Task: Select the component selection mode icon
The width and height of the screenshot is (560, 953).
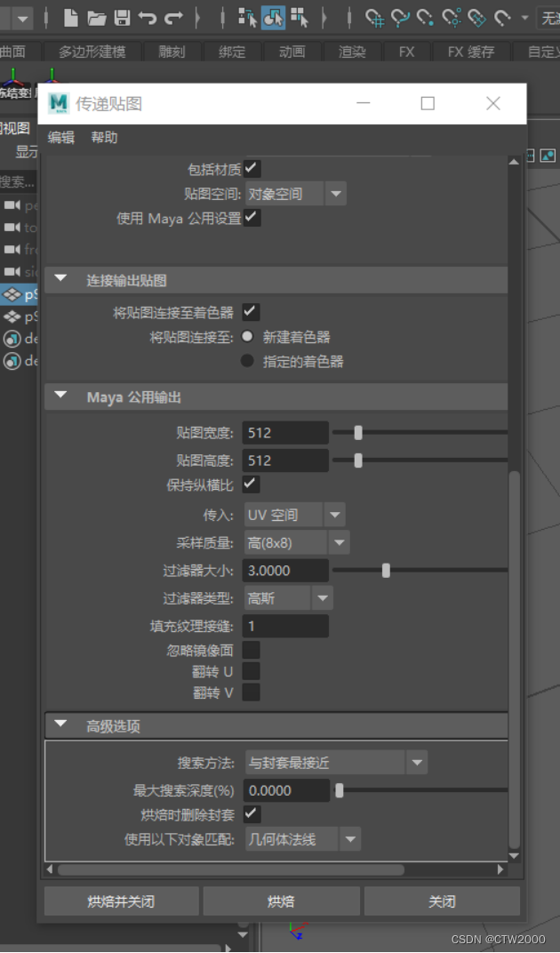Action: (x=300, y=18)
